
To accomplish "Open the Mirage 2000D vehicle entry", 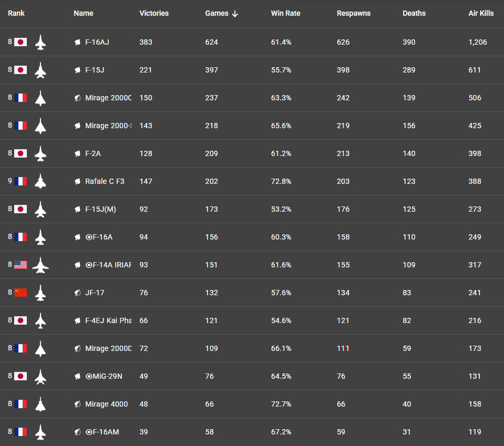I will pyautogui.click(x=108, y=348).
